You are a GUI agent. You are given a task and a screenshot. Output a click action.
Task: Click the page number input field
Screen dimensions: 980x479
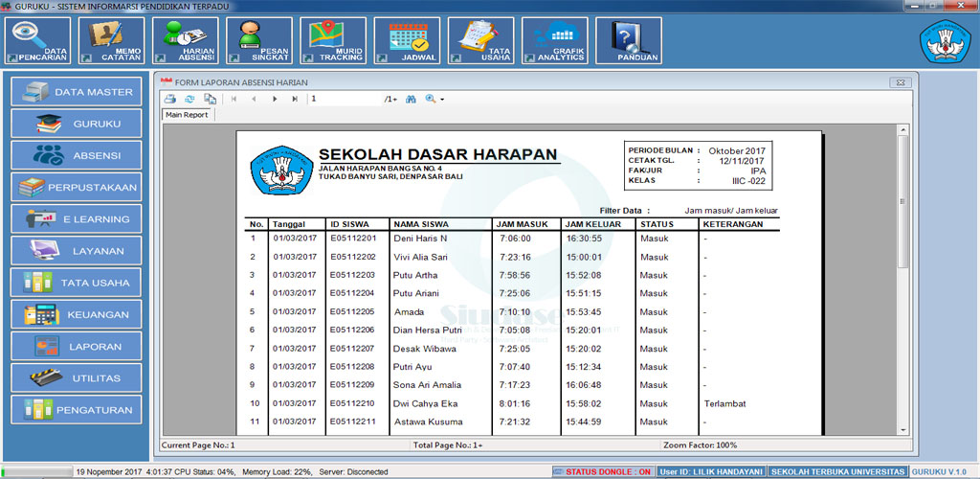[345, 99]
